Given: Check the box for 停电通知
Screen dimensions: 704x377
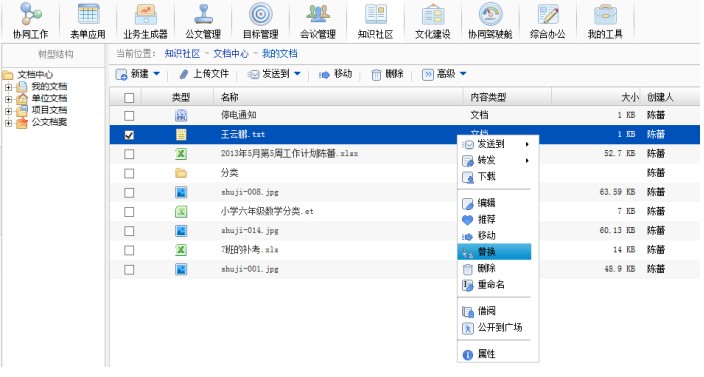Looking at the screenshot, I should click(129, 116).
